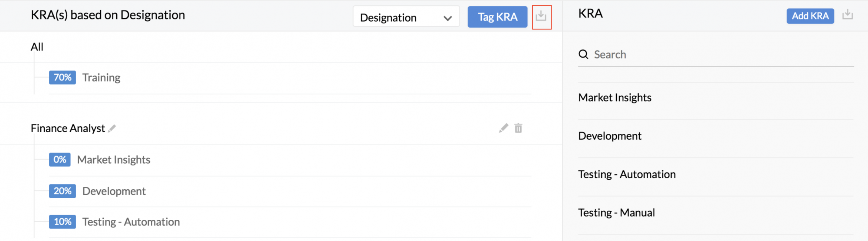Select Market Insights in the KRA list
Viewport: 868px width, 241px height.
click(615, 98)
